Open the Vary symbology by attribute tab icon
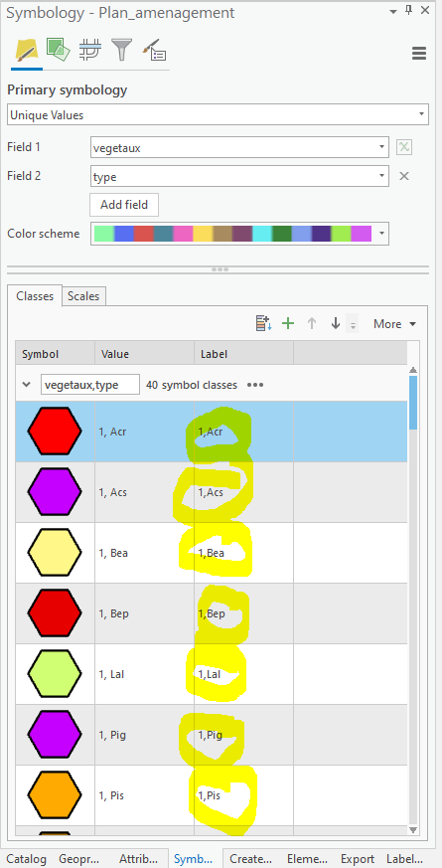The height and width of the screenshot is (868, 442). click(x=58, y=50)
